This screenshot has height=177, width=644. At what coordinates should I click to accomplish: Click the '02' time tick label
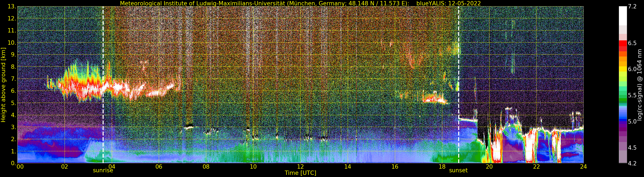point(65,166)
